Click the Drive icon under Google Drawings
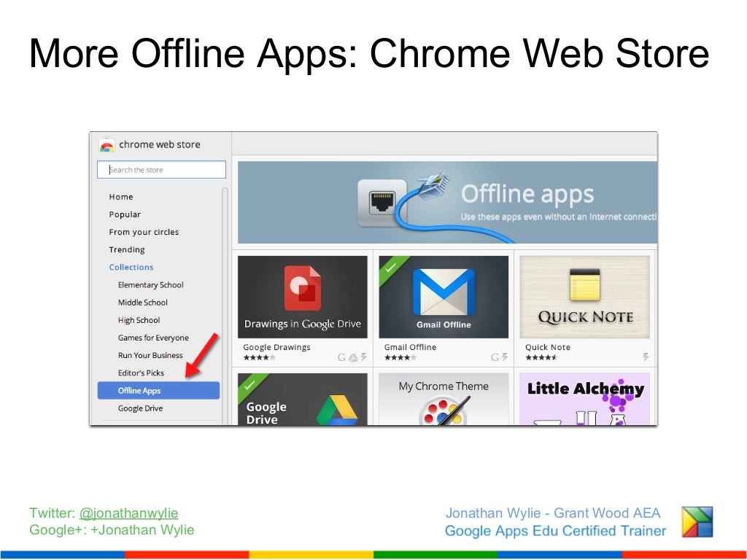The width and height of the screenshot is (747, 560). point(353,357)
